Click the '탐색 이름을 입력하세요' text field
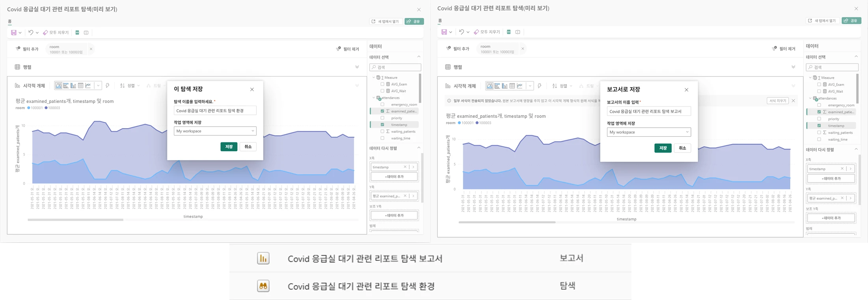Viewport: 868px width, 300px height. tap(215, 111)
